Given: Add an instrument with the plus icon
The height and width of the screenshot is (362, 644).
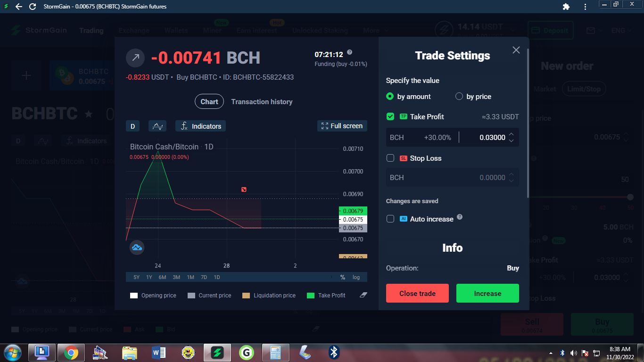Looking at the screenshot, I should (x=26, y=75).
